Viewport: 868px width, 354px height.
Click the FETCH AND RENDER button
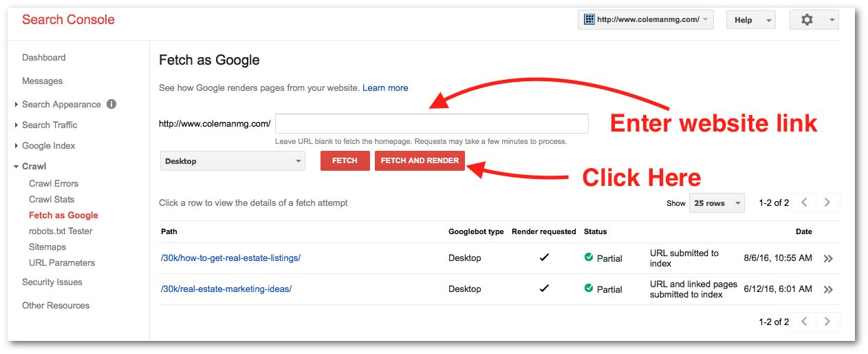click(420, 160)
